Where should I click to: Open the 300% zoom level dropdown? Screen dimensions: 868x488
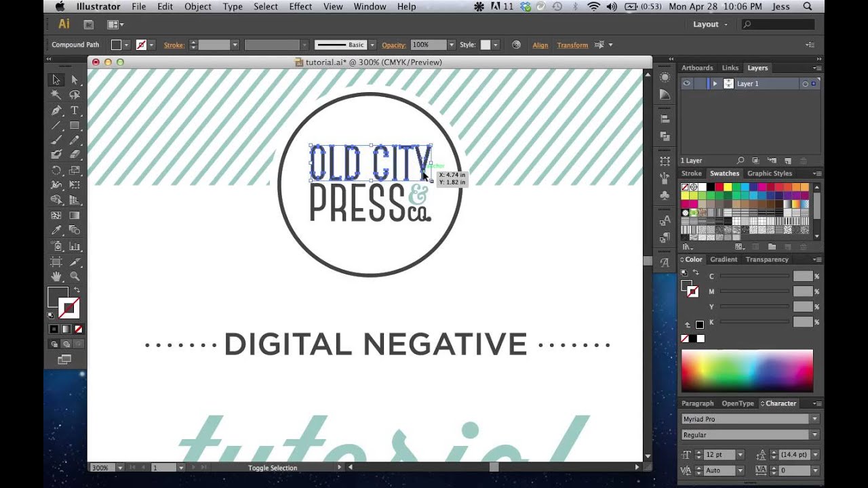coord(120,468)
